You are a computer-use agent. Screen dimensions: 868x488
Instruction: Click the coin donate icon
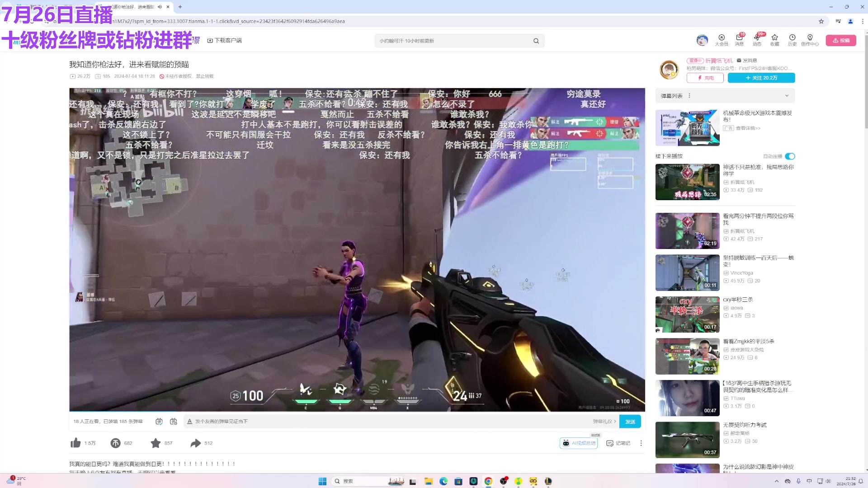pyautogui.click(x=116, y=443)
